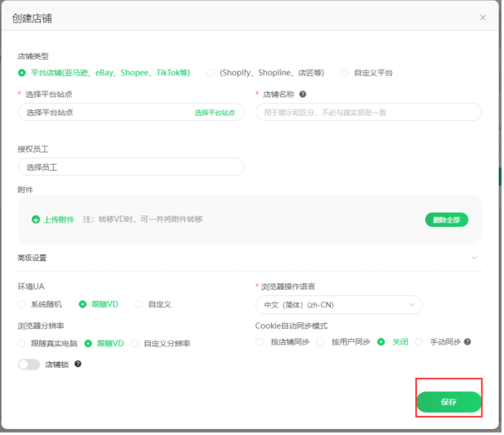Select 关闭 for Cookie自动同步模式
The width and height of the screenshot is (504, 435).
382,343
